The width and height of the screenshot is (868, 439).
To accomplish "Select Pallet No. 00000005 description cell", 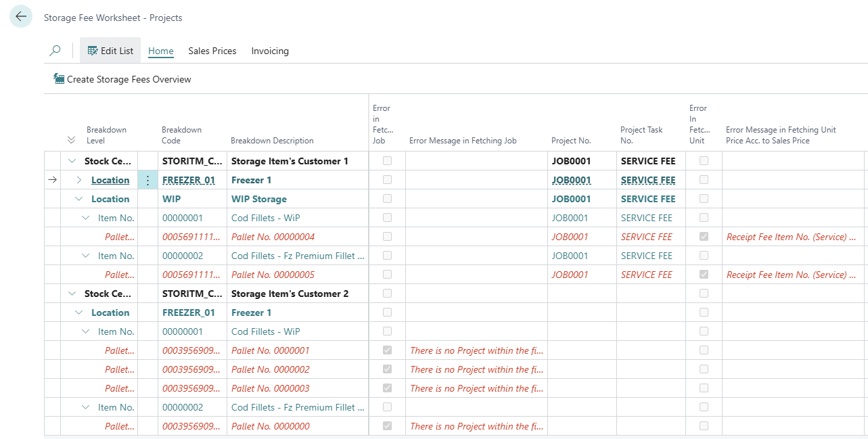I will point(273,275).
